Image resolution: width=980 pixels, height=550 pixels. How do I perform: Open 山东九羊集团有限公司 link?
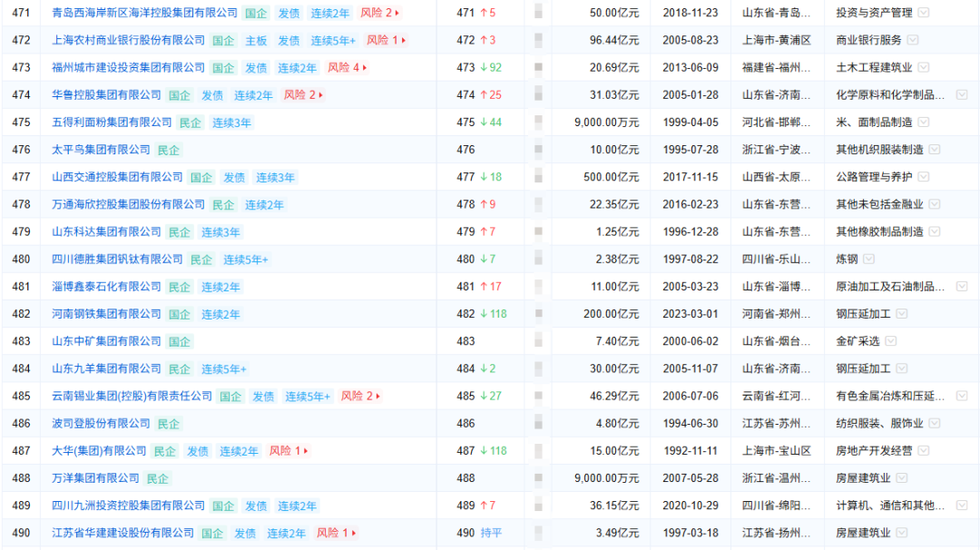tap(106, 368)
